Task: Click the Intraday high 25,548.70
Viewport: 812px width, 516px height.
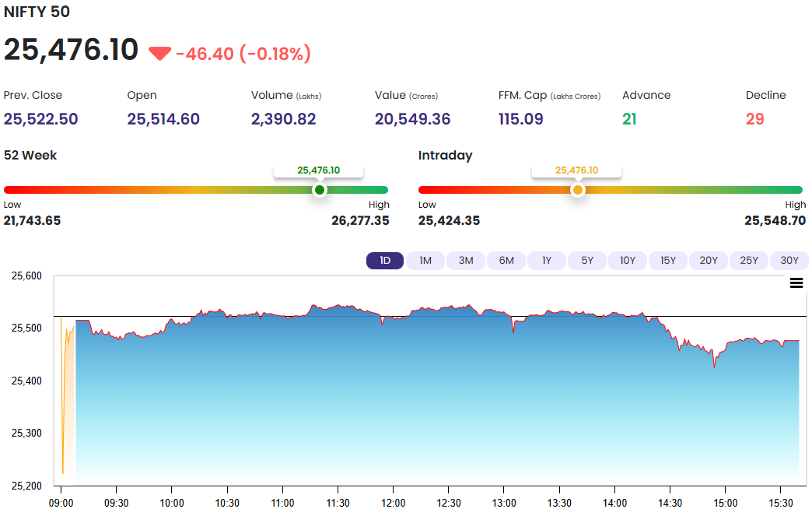Action: [775, 221]
